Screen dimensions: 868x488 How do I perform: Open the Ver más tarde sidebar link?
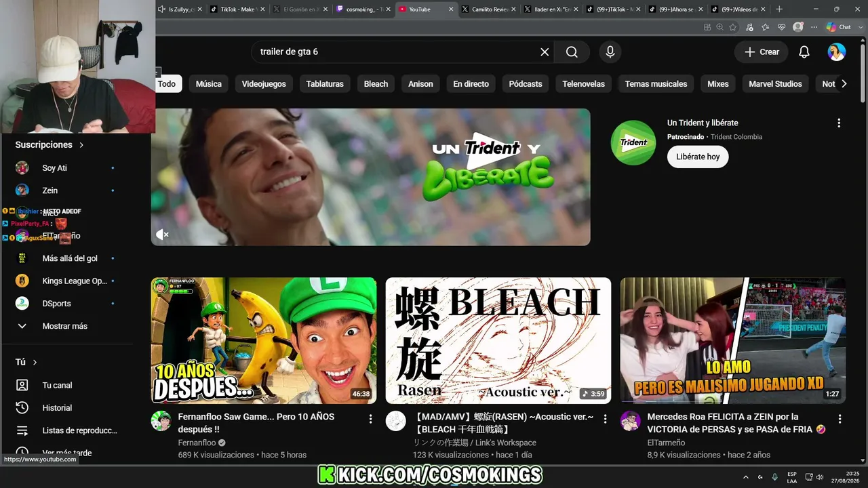(x=67, y=453)
